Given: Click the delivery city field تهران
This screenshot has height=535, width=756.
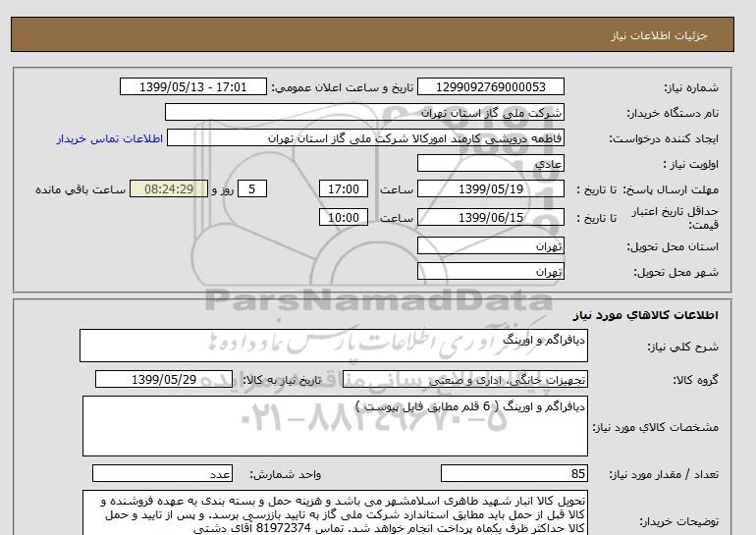Looking at the screenshot, I should [490, 271].
